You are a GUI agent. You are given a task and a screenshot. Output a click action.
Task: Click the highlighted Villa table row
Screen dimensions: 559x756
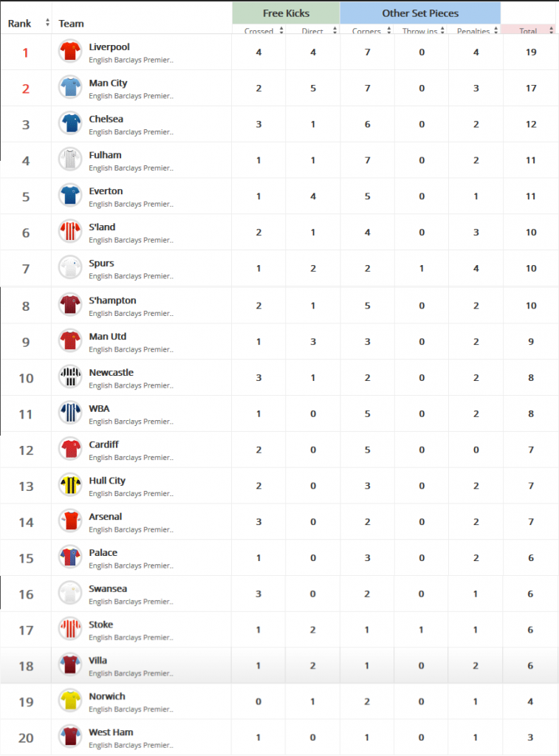tap(279, 665)
